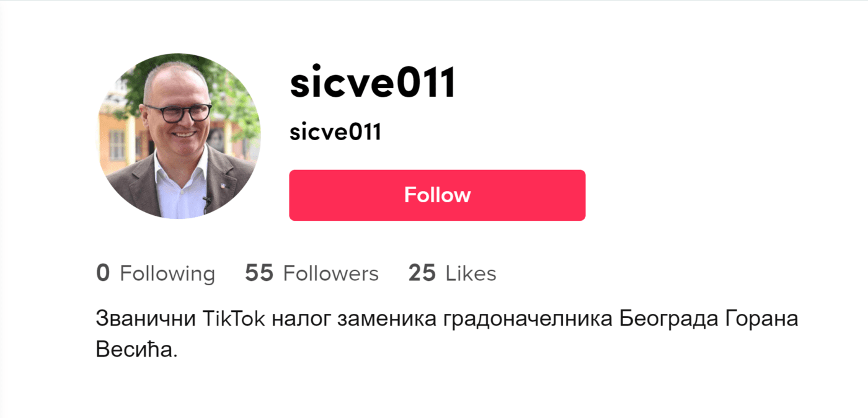868x418 pixels.
Task: Click the word Београда in the bio
Action: [669, 320]
